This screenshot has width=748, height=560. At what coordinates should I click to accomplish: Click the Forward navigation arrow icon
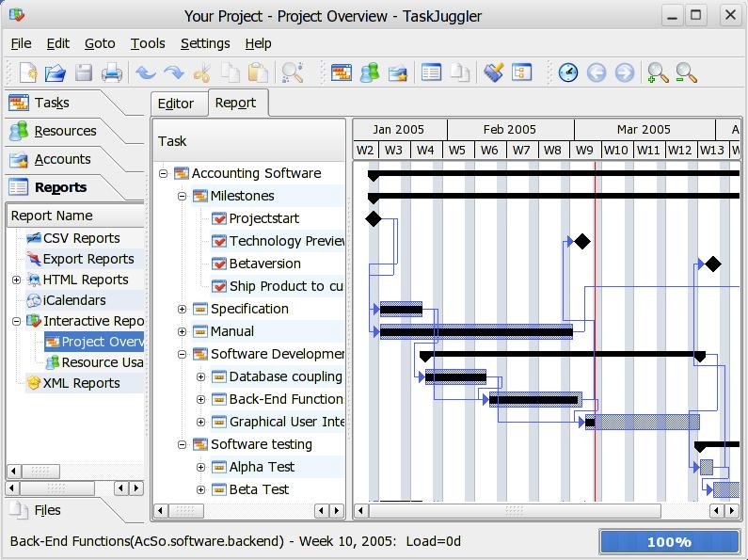point(625,73)
